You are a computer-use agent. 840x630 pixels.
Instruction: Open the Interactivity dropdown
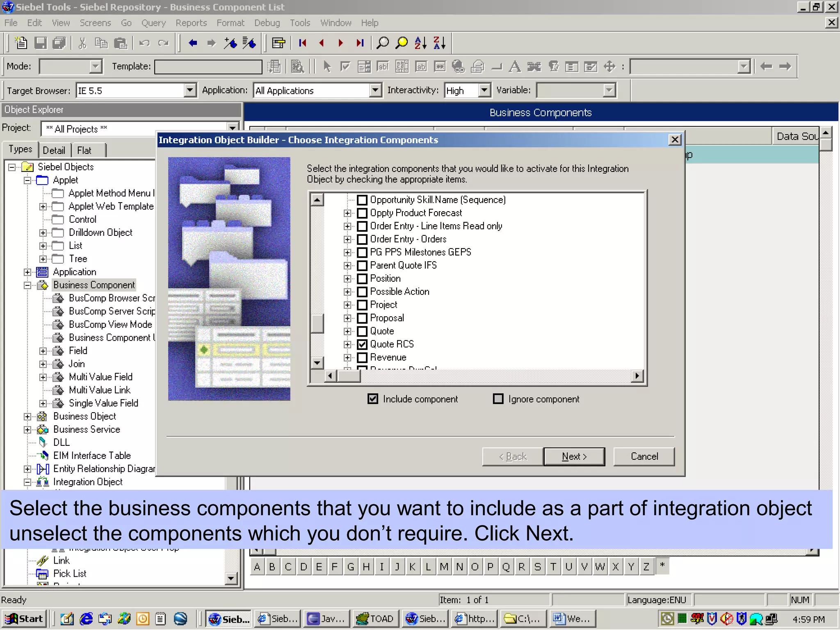(x=484, y=90)
